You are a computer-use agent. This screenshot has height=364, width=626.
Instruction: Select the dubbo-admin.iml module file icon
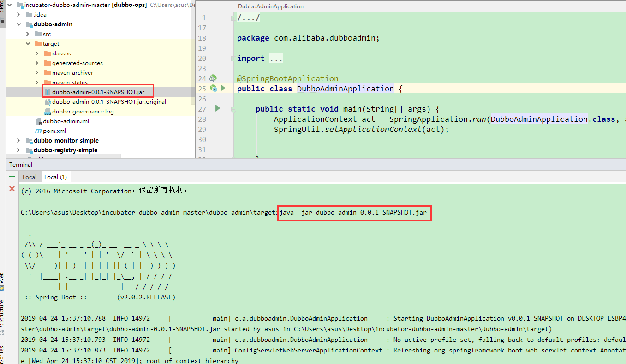[39, 121]
